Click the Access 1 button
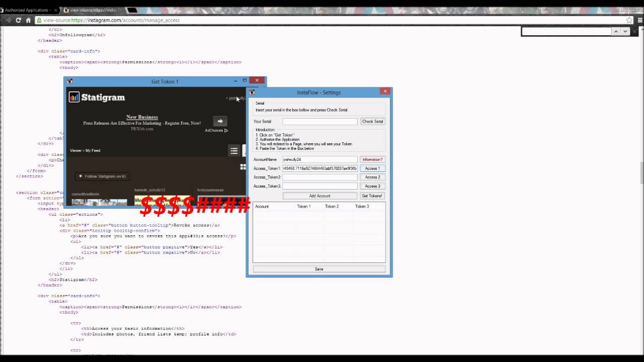 [x=373, y=168]
